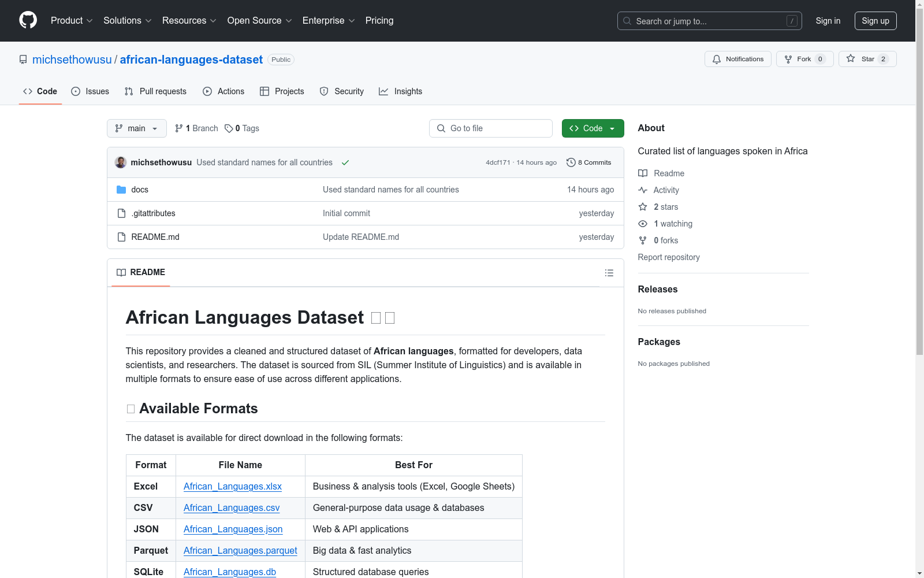The image size is (924, 578).
Task: Expand the Open Source dropdown
Action: point(260,21)
